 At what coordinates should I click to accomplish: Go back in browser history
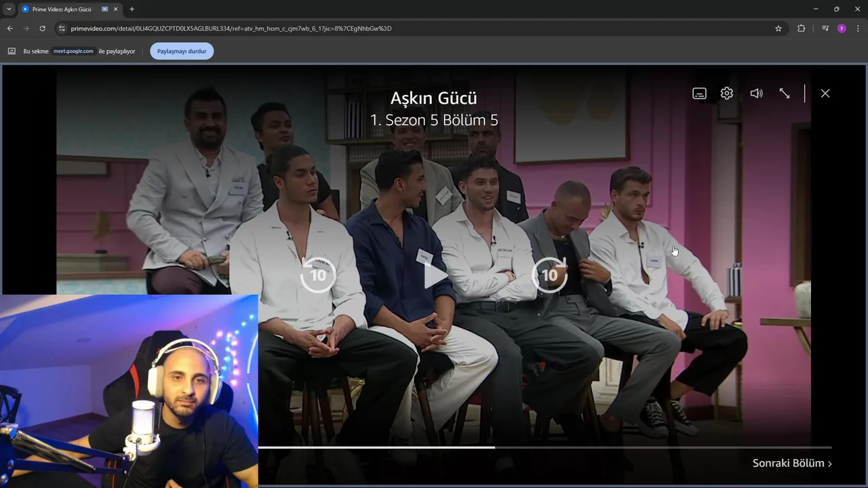point(9,28)
